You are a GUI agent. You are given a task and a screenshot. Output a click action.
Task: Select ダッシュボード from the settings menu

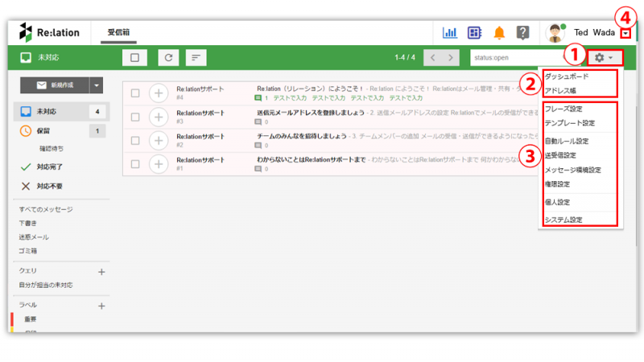coord(567,76)
